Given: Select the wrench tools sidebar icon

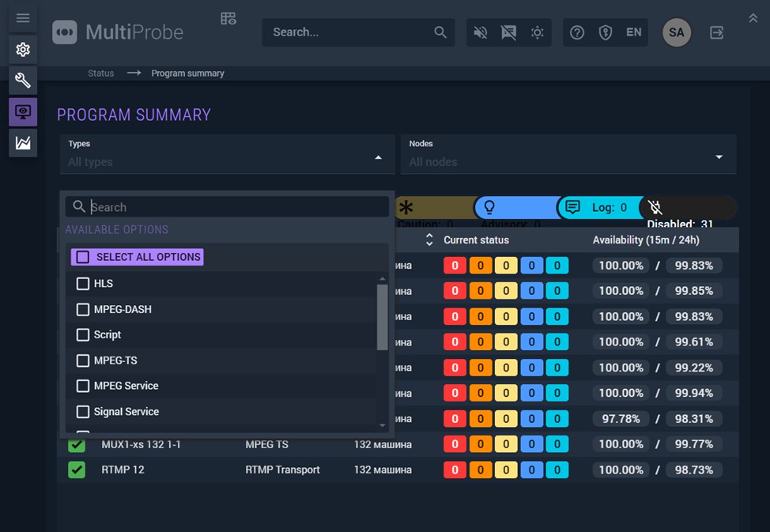Looking at the screenshot, I should click(23, 81).
